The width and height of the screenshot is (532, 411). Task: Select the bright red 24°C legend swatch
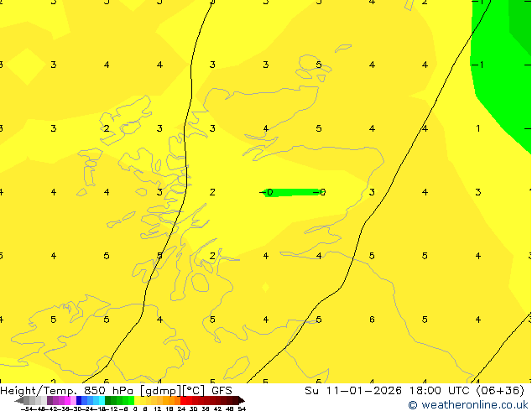coord(183,400)
